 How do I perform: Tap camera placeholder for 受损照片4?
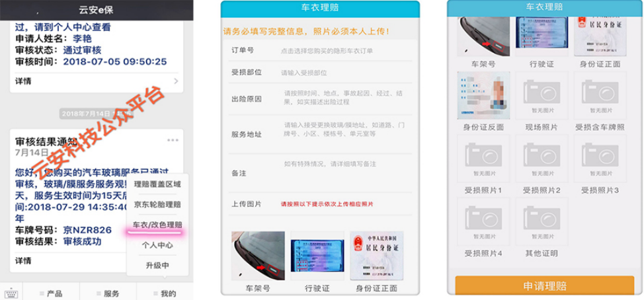click(483, 222)
